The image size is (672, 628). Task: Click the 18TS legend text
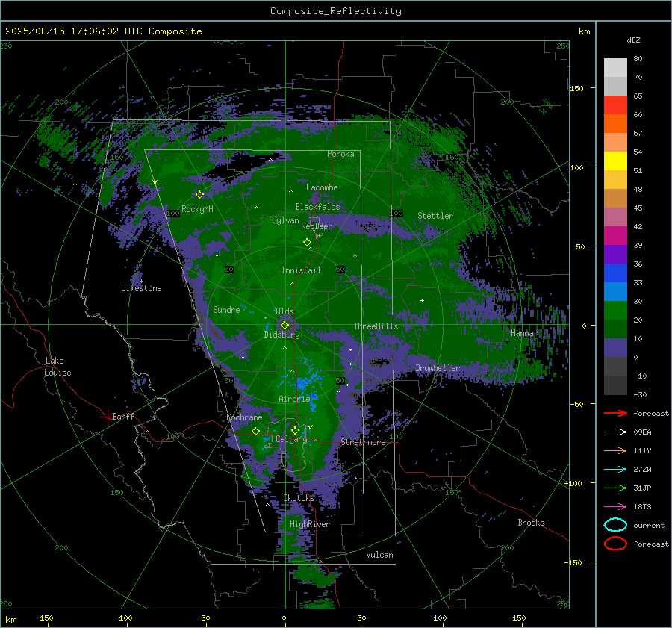tap(642, 507)
